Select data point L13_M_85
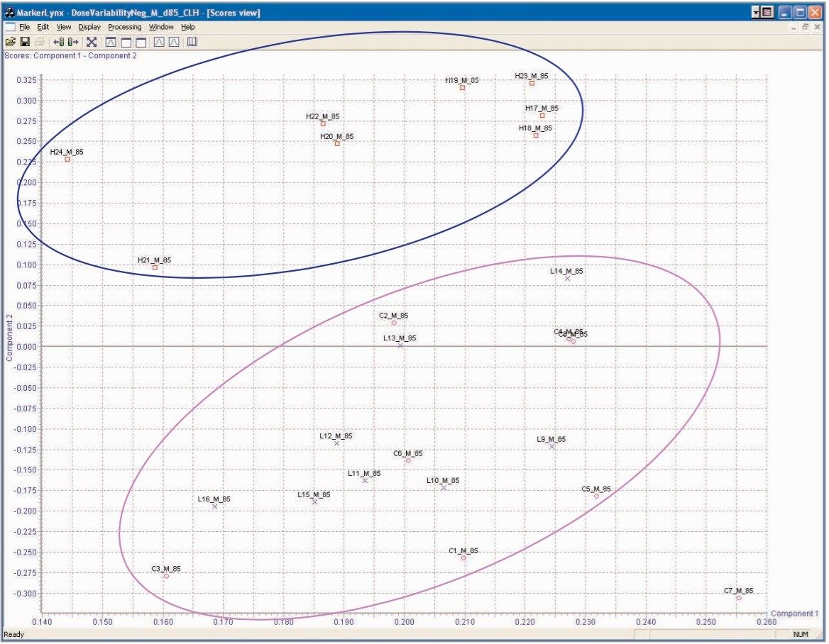 pyautogui.click(x=401, y=345)
